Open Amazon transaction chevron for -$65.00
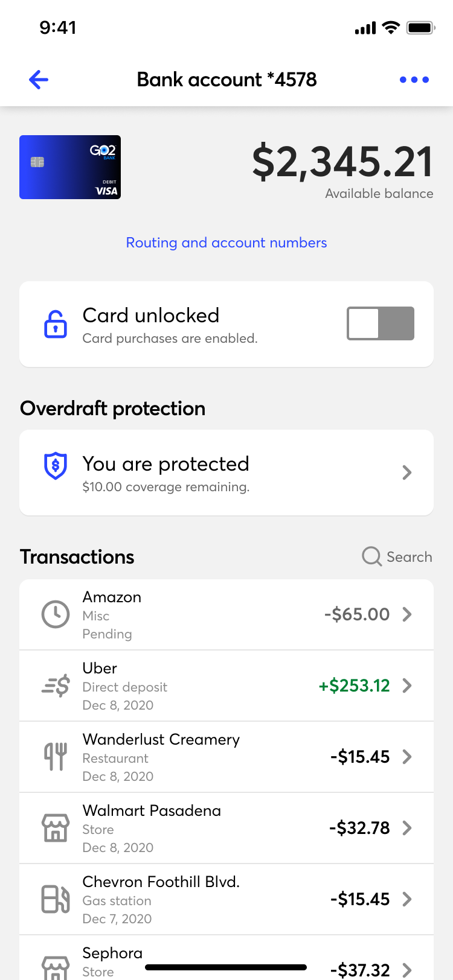The height and width of the screenshot is (980, 453). (x=407, y=614)
